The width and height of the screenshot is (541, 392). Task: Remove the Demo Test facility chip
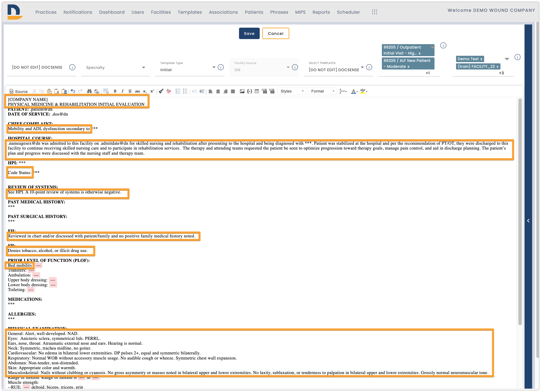pyautogui.click(x=481, y=59)
